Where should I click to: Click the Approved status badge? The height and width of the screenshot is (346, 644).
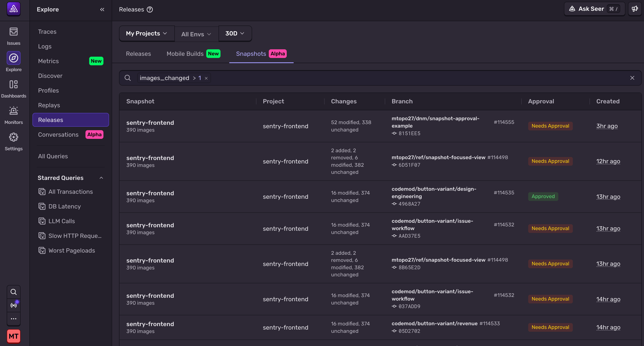543,197
